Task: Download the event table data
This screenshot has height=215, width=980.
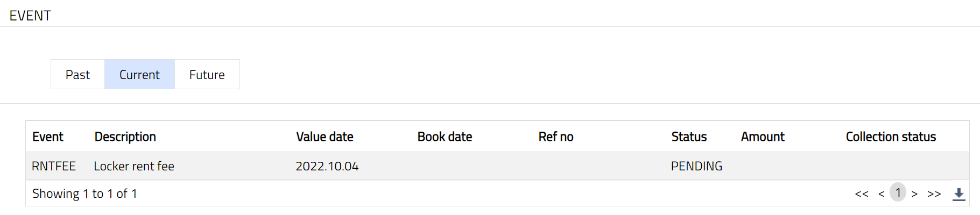Action: pos(958,194)
